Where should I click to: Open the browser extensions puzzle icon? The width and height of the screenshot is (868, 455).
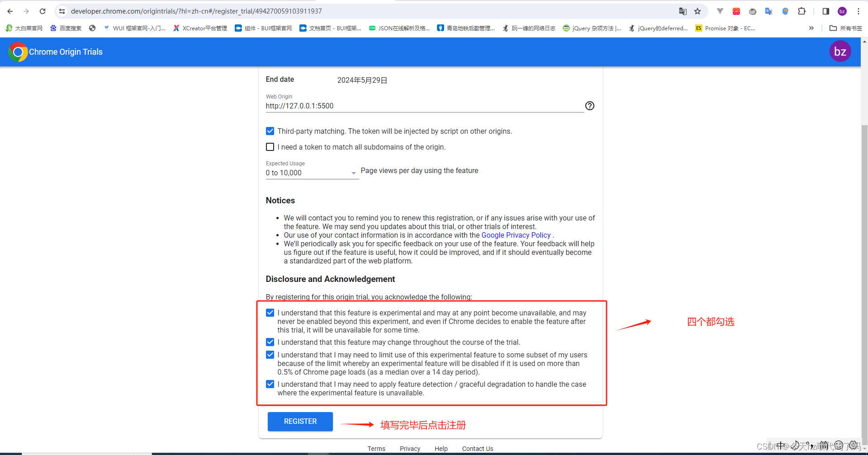click(x=802, y=11)
